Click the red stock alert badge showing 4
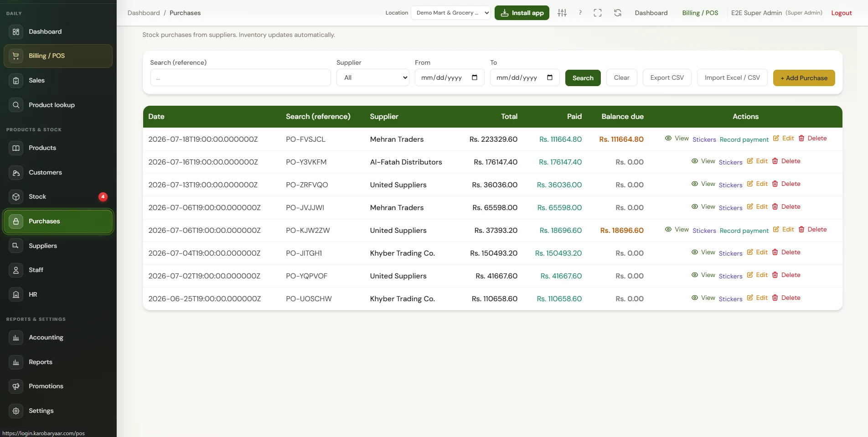 click(103, 197)
